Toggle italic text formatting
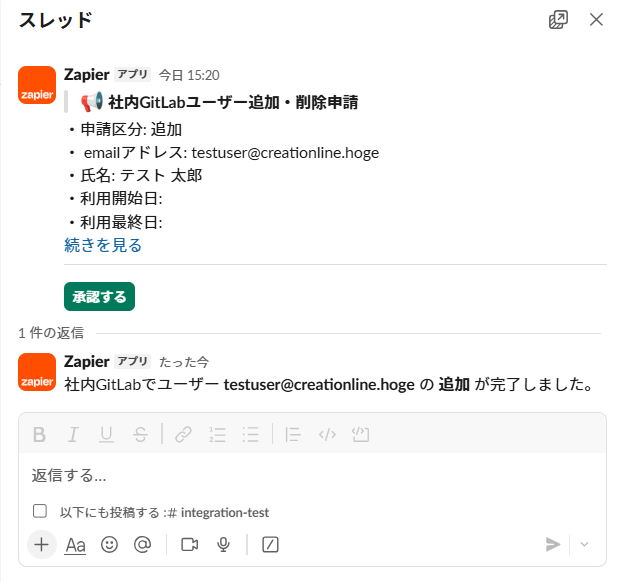The image size is (621, 582). coord(73,434)
